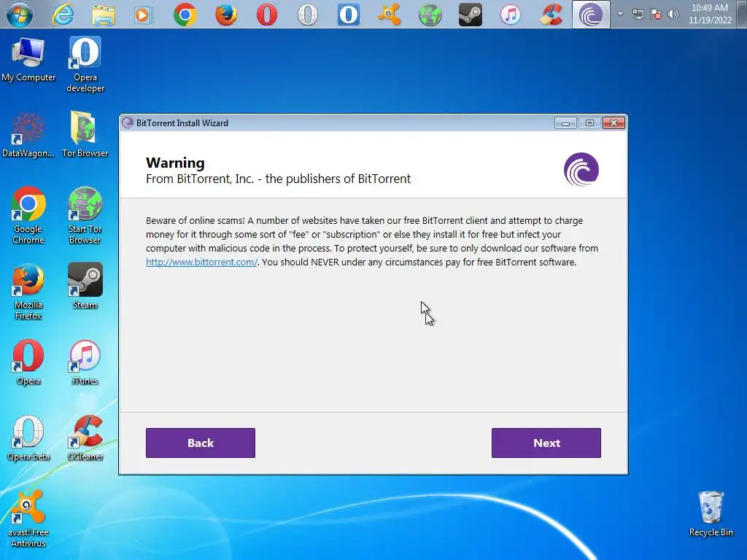
Task: Open the http://www.bittorrent.com/ link
Action: pyautogui.click(x=201, y=262)
